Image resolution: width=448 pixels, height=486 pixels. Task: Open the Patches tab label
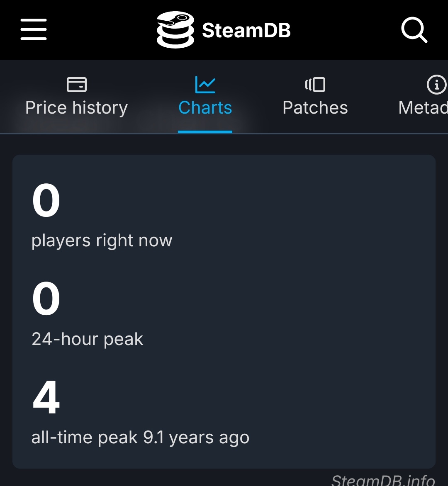(315, 108)
